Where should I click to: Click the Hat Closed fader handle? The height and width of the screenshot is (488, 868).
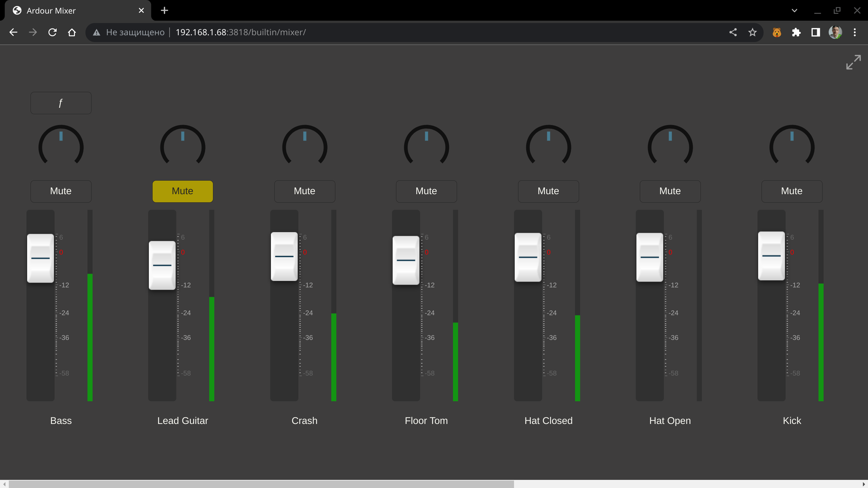pos(528,257)
